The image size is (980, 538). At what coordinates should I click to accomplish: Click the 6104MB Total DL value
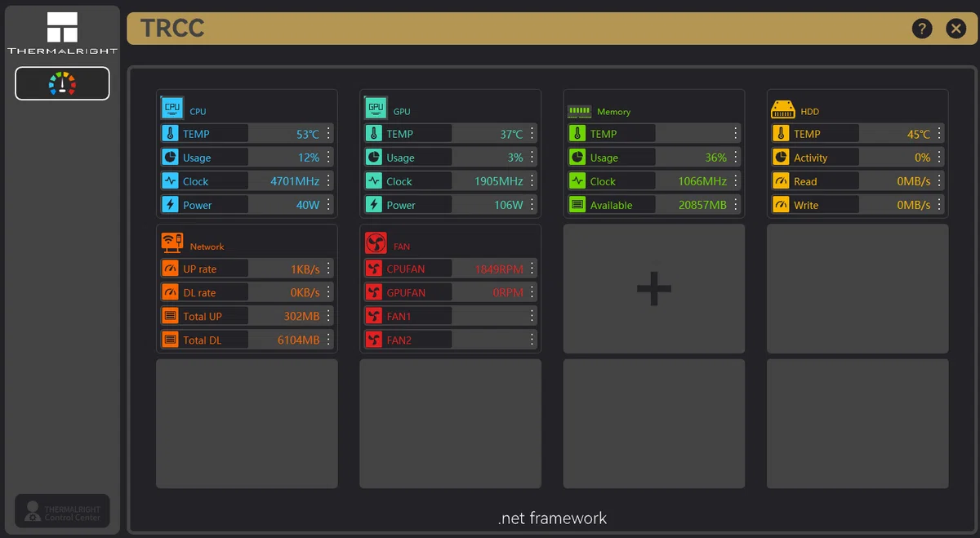[299, 340]
